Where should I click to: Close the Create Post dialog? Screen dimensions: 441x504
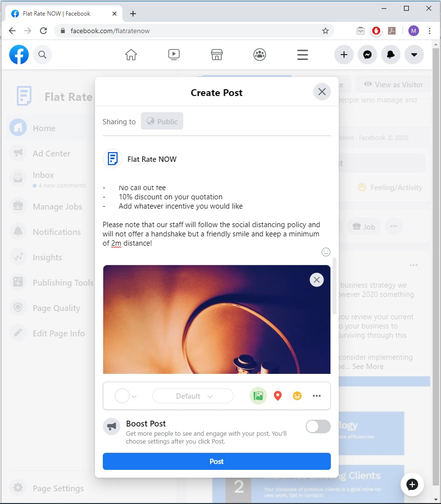click(x=322, y=92)
